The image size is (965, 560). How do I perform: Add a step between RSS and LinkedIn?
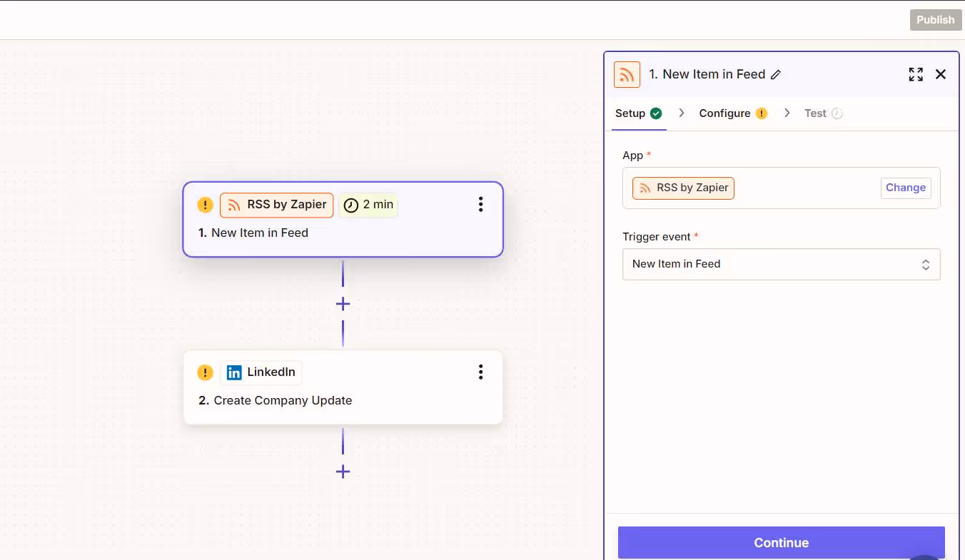(343, 303)
